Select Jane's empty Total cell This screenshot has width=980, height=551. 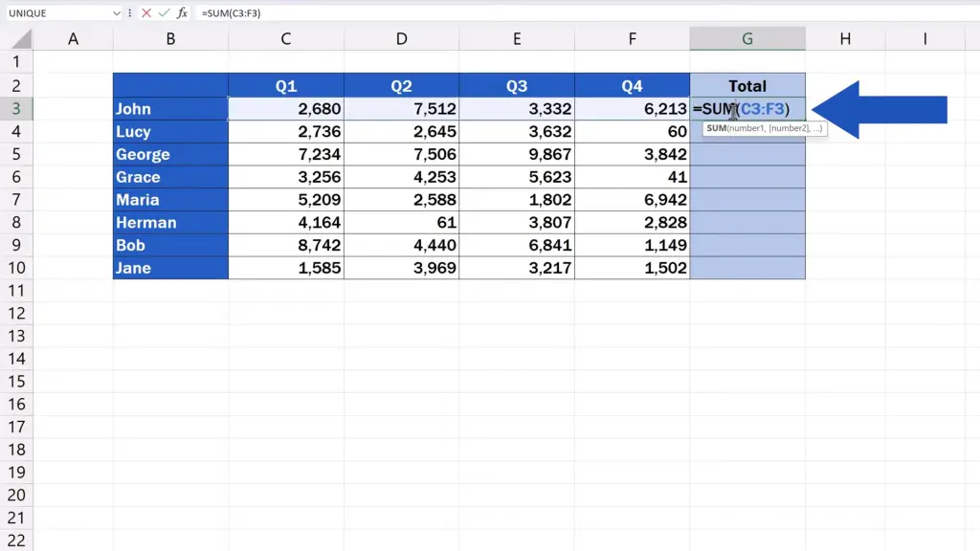(x=747, y=268)
